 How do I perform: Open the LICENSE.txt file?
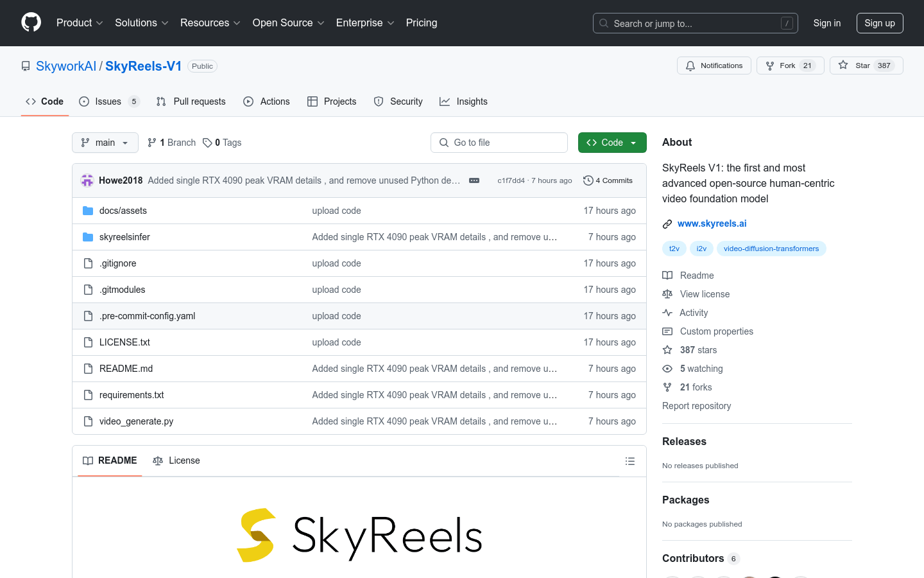(x=124, y=342)
